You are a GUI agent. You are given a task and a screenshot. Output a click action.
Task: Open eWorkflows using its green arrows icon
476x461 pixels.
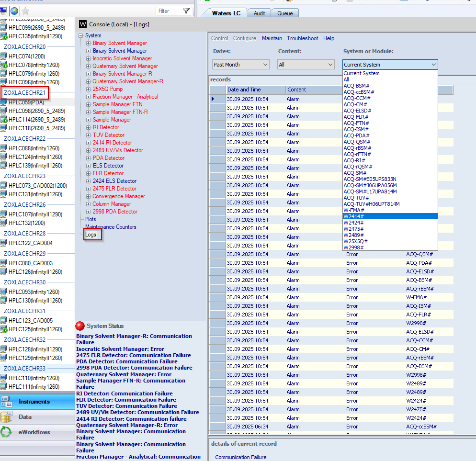pyautogui.click(x=5, y=432)
